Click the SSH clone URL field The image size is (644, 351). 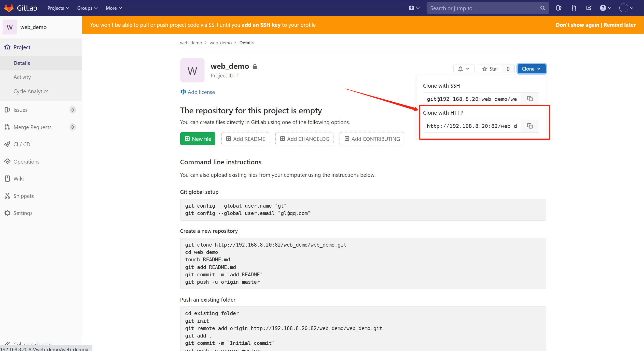[472, 99]
